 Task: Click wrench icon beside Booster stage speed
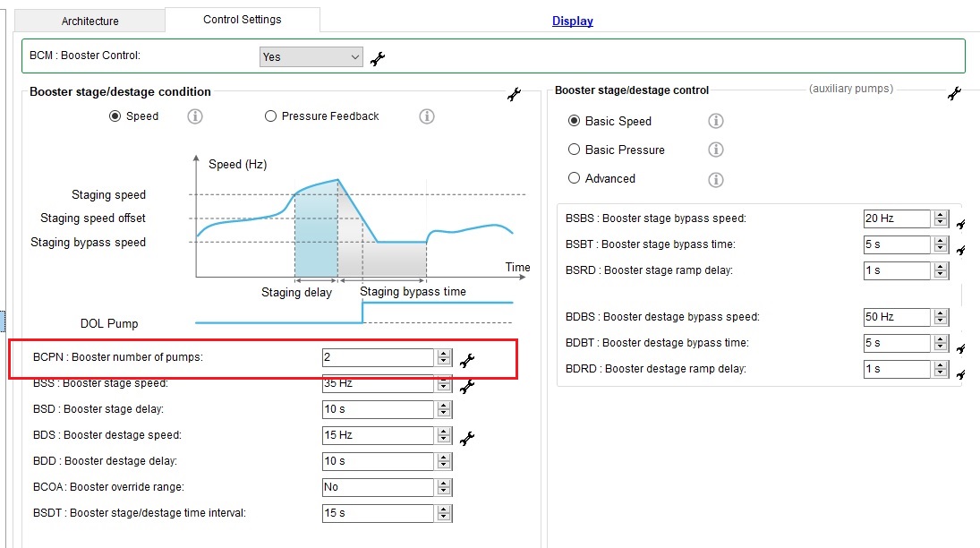click(467, 387)
